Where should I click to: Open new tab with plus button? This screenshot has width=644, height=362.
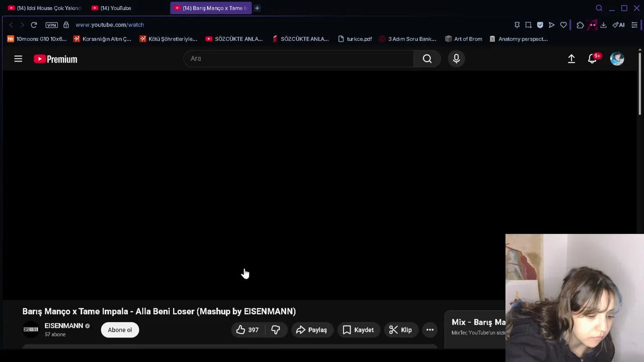click(x=257, y=8)
